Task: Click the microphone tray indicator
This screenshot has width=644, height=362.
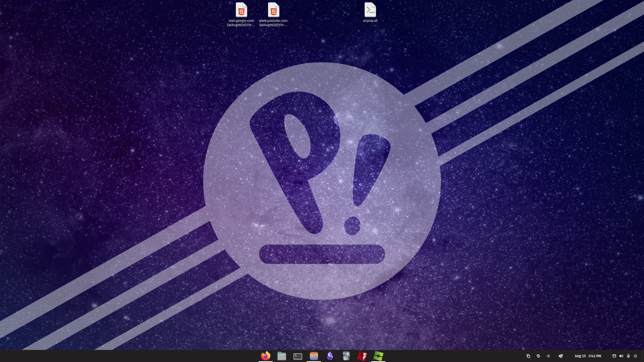Action: tap(628, 356)
